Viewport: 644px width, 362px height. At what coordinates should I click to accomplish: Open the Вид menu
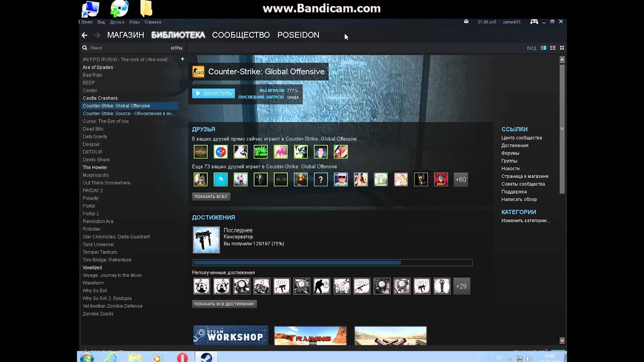tap(101, 22)
